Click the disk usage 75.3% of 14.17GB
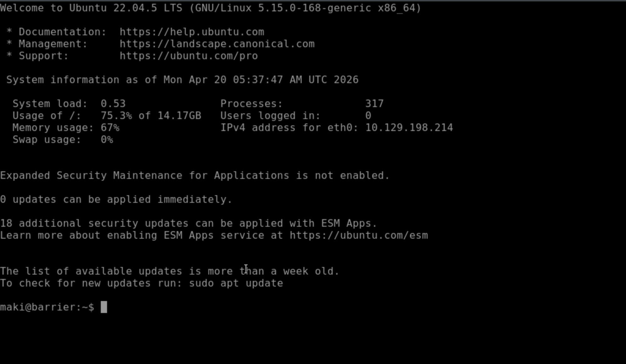This screenshot has height=364, width=626. pos(151,116)
